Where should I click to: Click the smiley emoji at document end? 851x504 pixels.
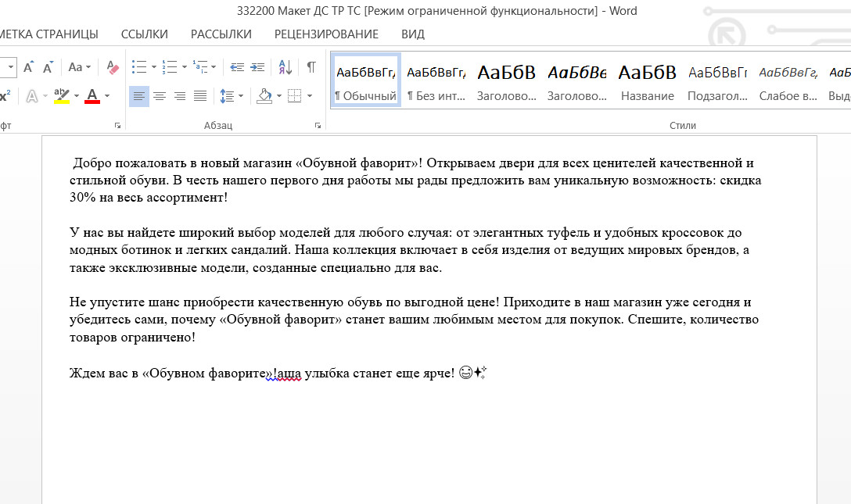tap(465, 372)
